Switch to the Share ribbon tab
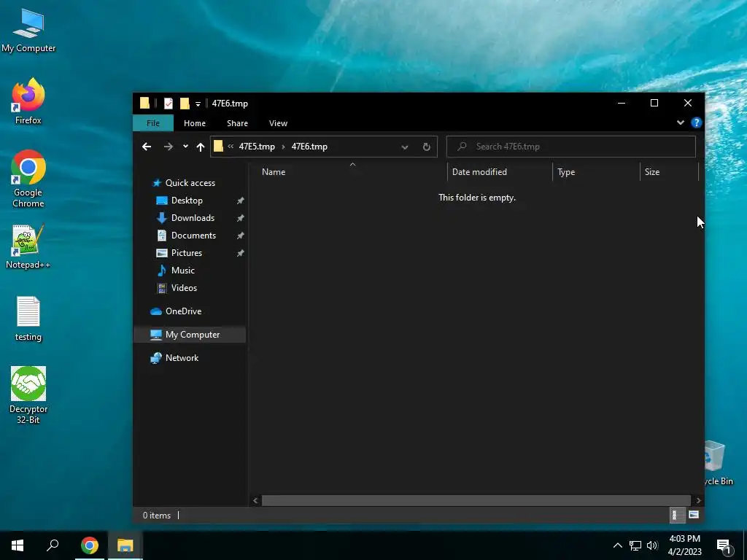Image resolution: width=747 pixels, height=560 pixels. pyautogui.click(x=237, y=122)
